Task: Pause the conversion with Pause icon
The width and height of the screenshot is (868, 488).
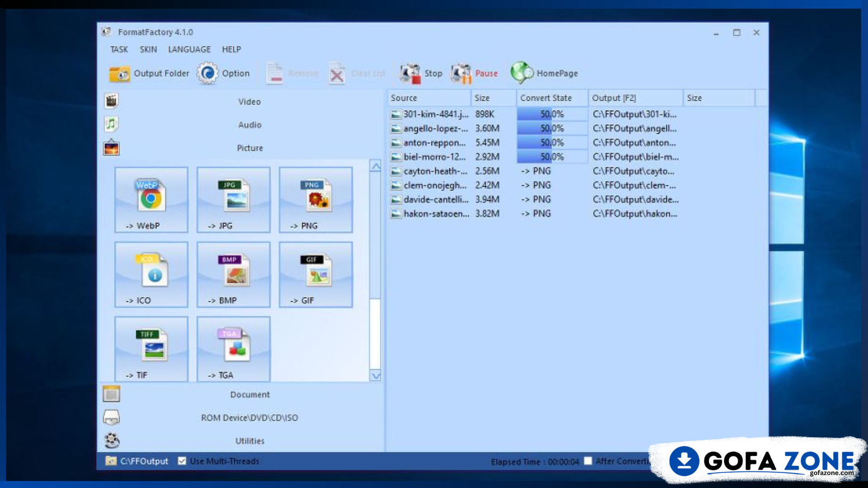Action: 461,73
